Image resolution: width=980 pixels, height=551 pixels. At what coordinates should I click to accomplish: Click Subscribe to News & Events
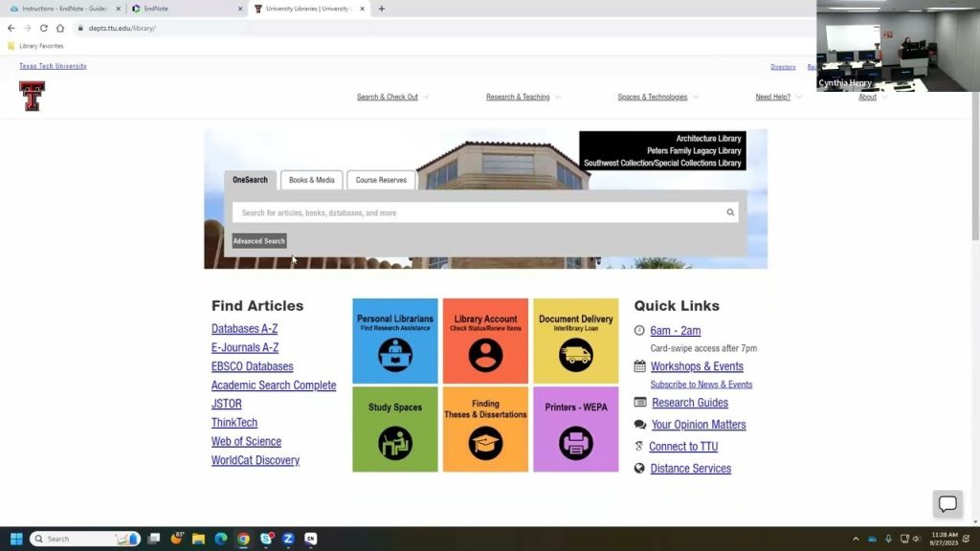[x=702, y=385]
